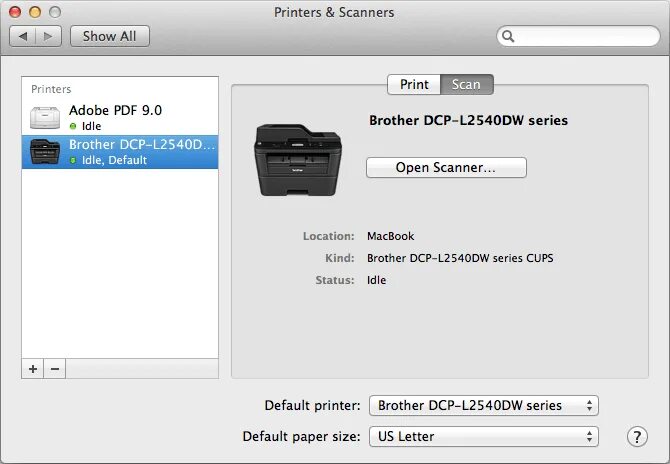Click the magnifying glass search icon
The image size is (670, 464).
coord(508,36)
